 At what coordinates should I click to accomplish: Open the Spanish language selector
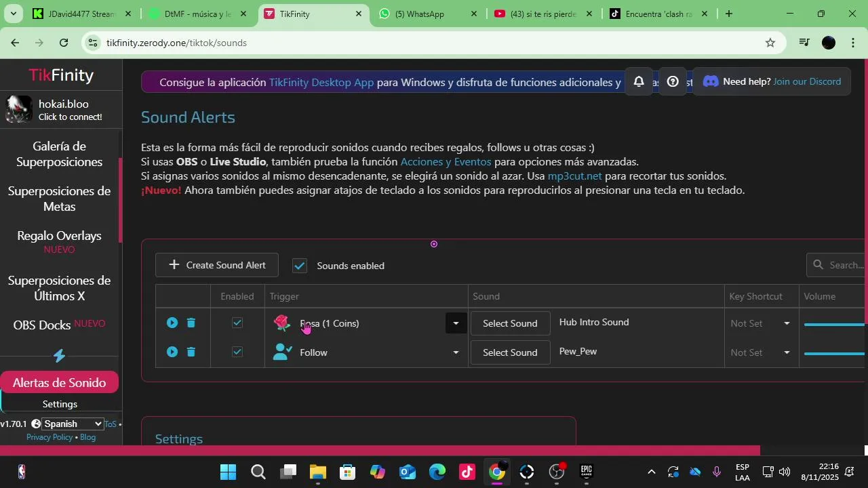(73, 424)
